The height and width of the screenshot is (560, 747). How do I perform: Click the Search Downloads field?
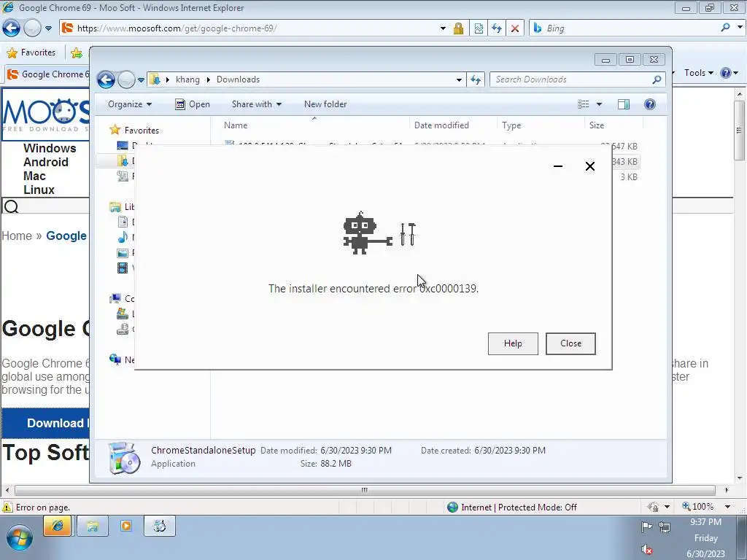click(x=572, y=79)
